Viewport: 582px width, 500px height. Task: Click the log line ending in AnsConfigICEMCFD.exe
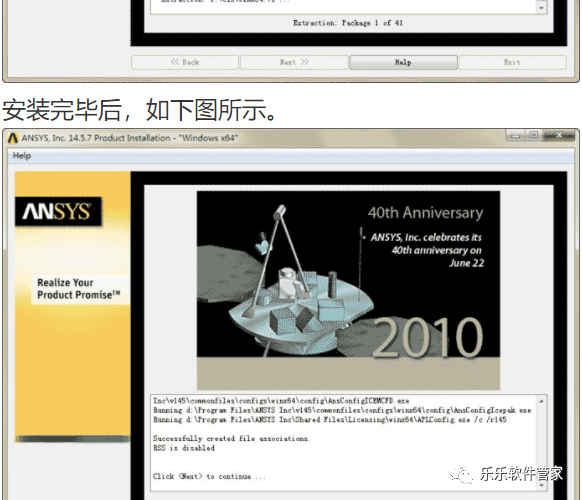(x=281, y=401)
